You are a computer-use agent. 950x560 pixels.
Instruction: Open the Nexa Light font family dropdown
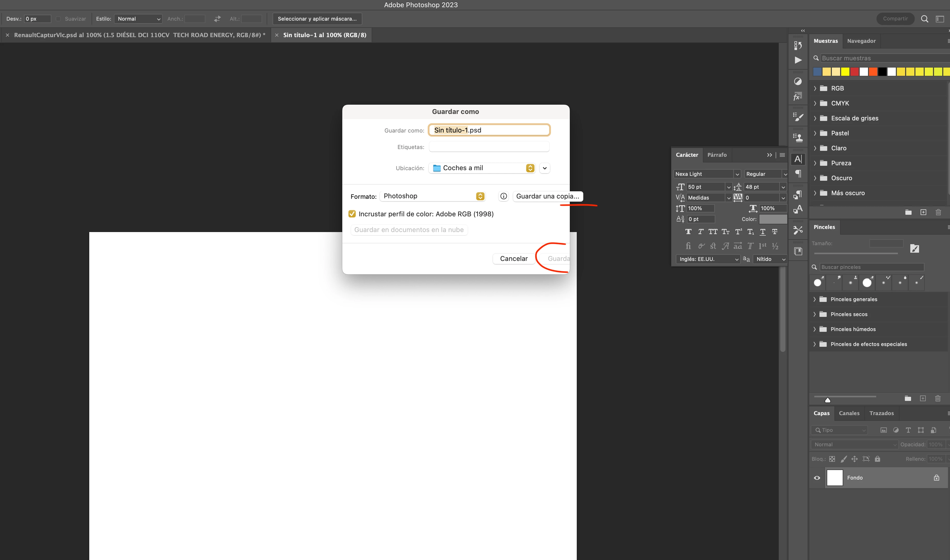pos(737,174)
